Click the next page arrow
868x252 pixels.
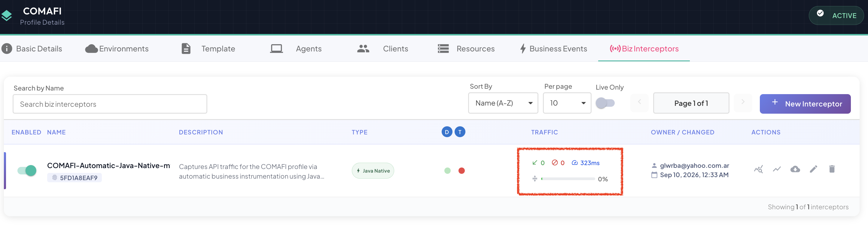743,102
